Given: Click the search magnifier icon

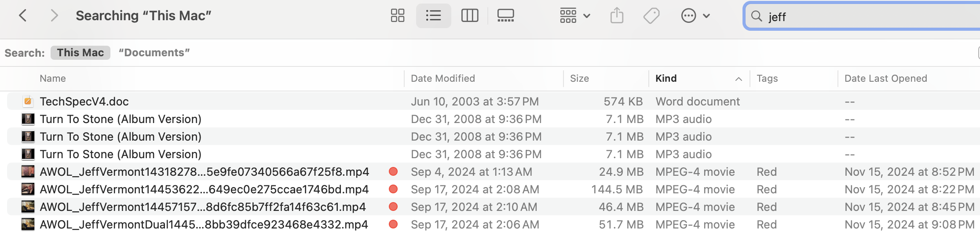Looking at the screenshot, I should (x=756, y=16).
